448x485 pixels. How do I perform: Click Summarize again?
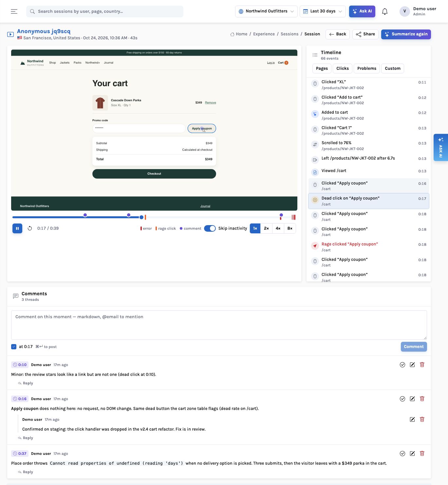pos(406,34)
